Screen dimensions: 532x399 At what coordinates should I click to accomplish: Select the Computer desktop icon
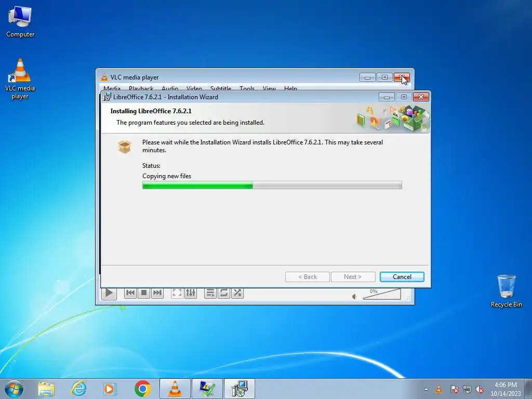[20, 21]
